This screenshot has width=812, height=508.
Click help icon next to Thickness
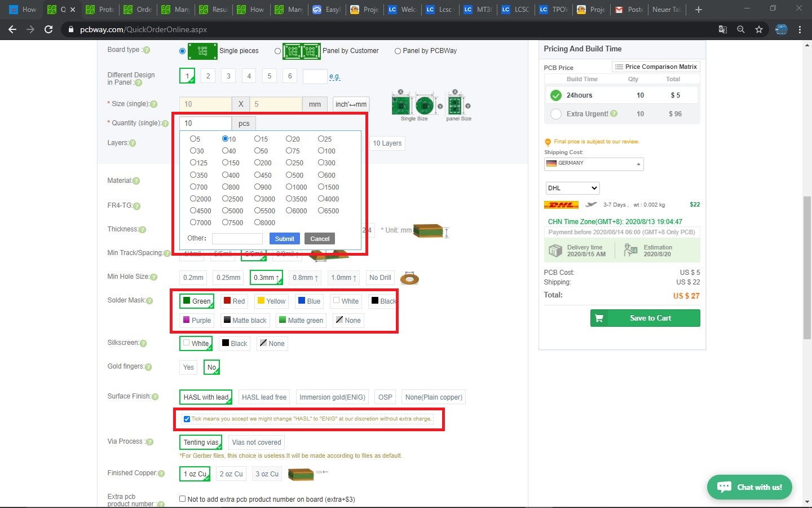pos(142,230)
